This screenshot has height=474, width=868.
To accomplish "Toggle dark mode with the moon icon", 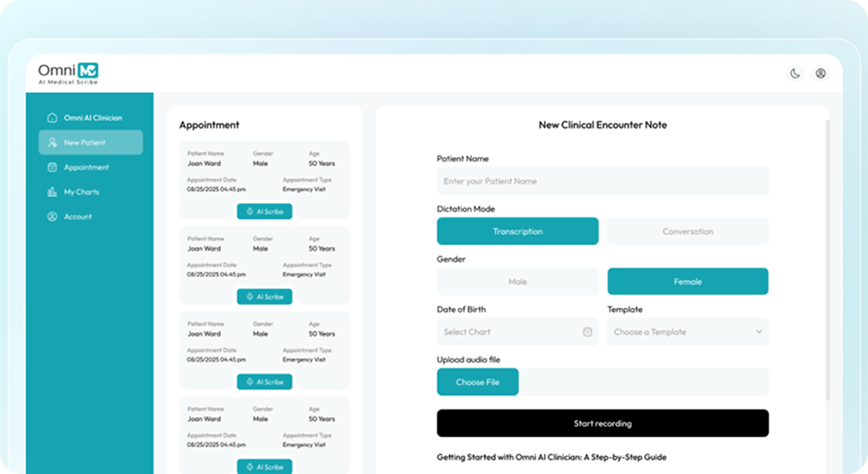I will [795, 74].
